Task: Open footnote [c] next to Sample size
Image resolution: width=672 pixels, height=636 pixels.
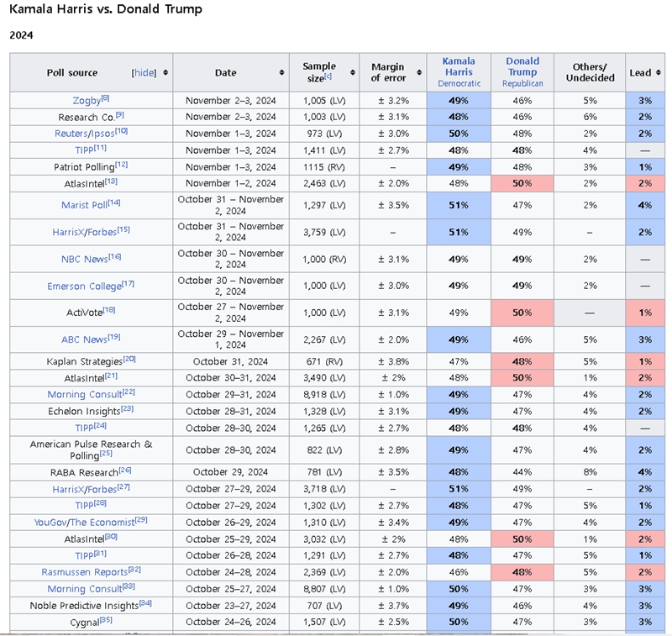Action: pos(328,76)
